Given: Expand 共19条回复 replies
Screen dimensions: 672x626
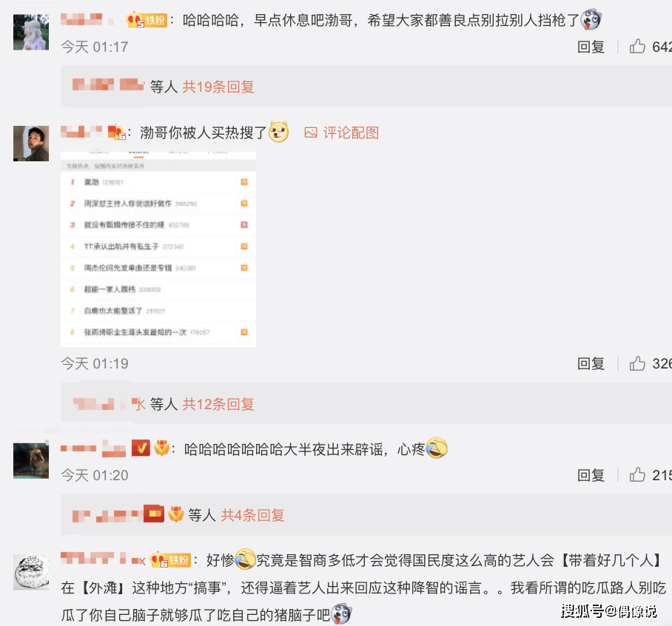Looking at the screenshot, I should pyautogui.click(x=218, y=87).
